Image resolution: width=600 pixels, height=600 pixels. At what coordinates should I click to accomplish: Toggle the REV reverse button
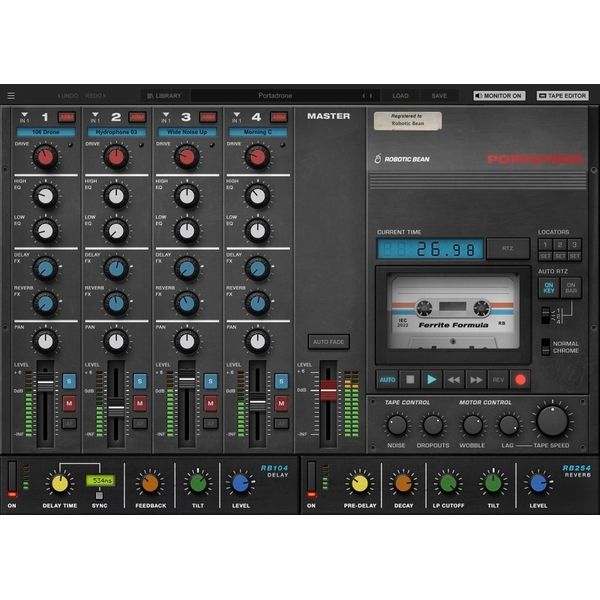[498, 380]
